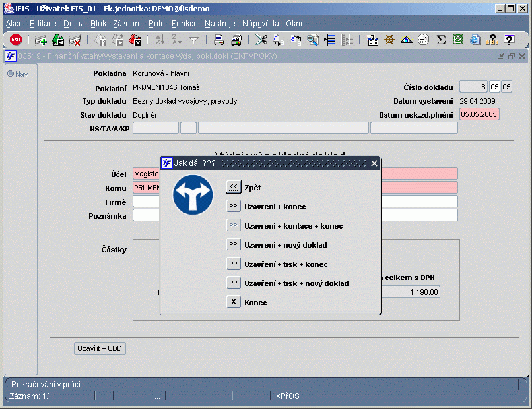Click the scissors cut icon
Viewport: 532px width, 409px height.
261,40
